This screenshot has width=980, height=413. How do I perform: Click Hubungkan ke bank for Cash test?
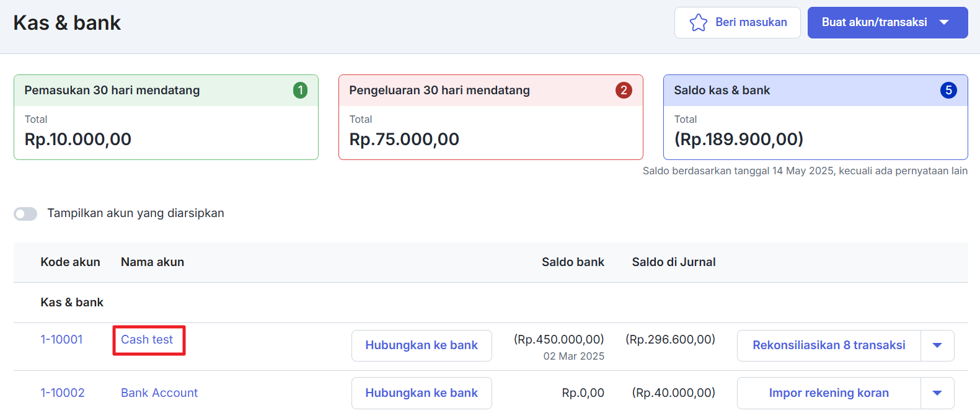click(422, 345)
